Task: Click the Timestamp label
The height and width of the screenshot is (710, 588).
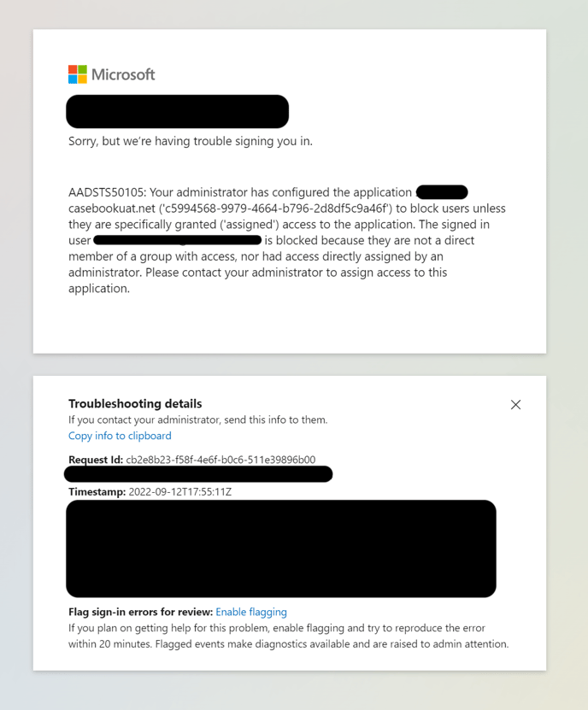Action: tap(97, 492)
